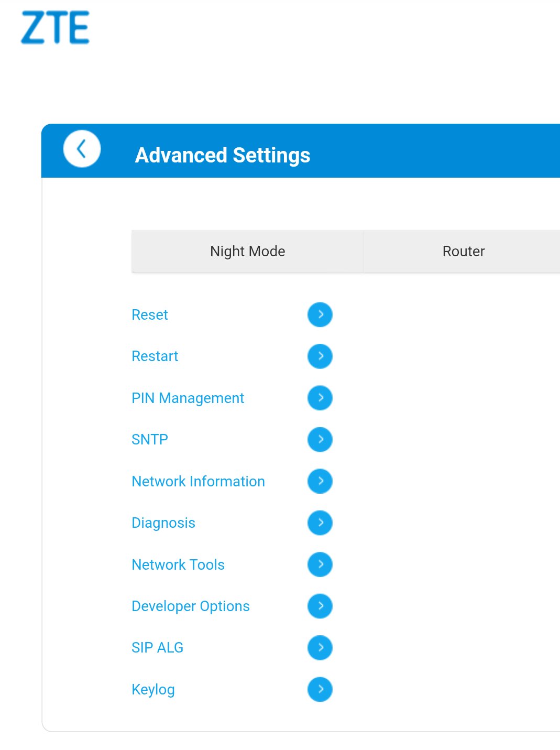
Task: Click the back arrow beside Advanced Settings
Action: coord(82,149)
